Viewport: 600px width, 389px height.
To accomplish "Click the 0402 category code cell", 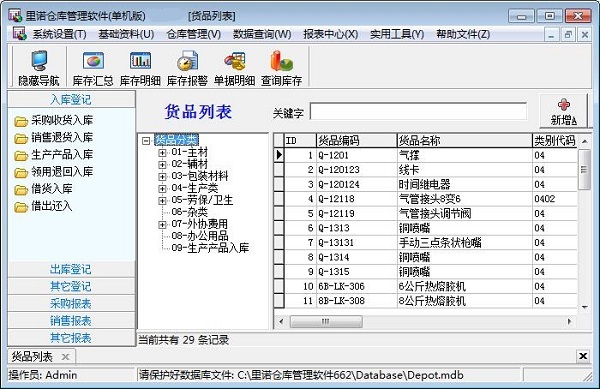I will [x=554, y=199].
